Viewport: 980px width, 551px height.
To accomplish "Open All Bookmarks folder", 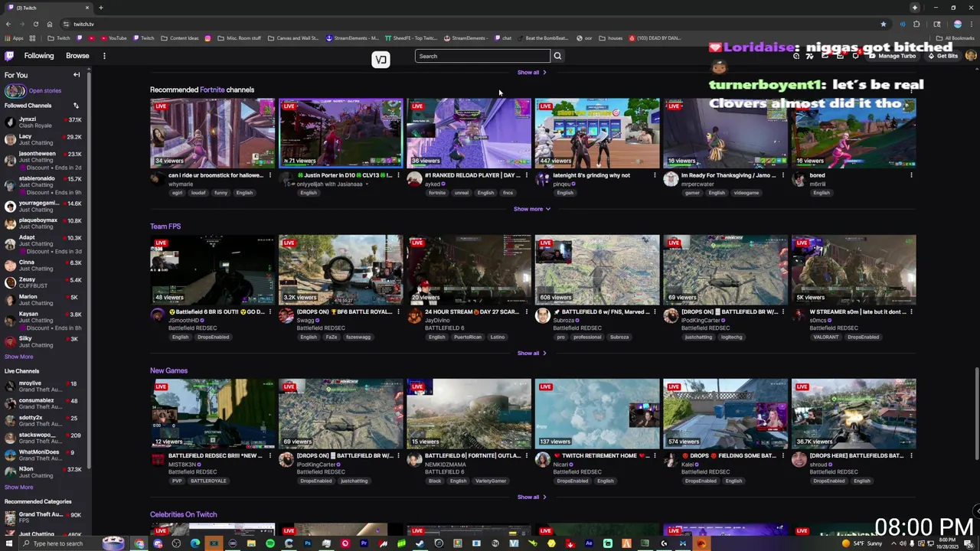I will point(955,38).
